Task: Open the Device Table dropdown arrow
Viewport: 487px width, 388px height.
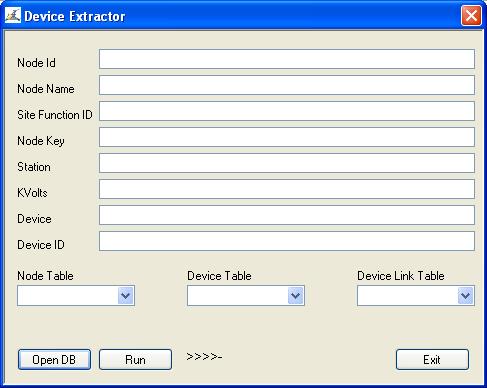Action: tap(296, 295)
